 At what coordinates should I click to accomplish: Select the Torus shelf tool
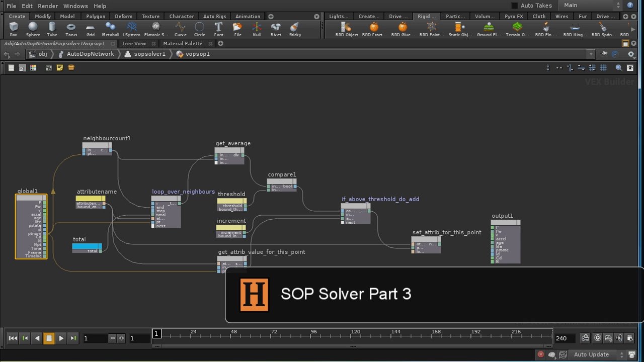[x=71, y=29]
